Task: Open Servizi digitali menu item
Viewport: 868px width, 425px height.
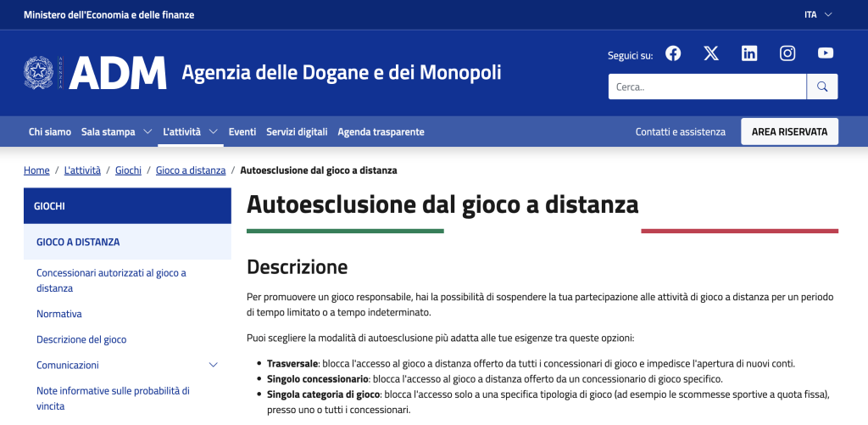Action: [x=297, y=131]
